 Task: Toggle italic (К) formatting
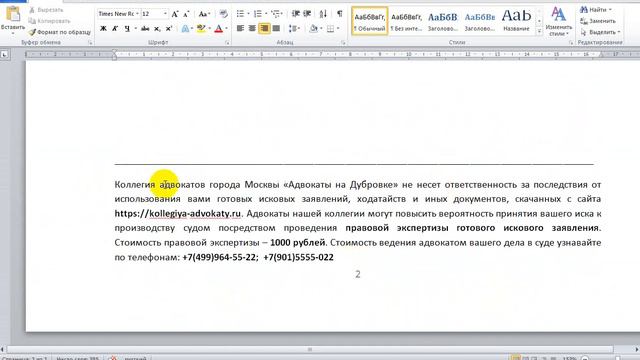115,29
